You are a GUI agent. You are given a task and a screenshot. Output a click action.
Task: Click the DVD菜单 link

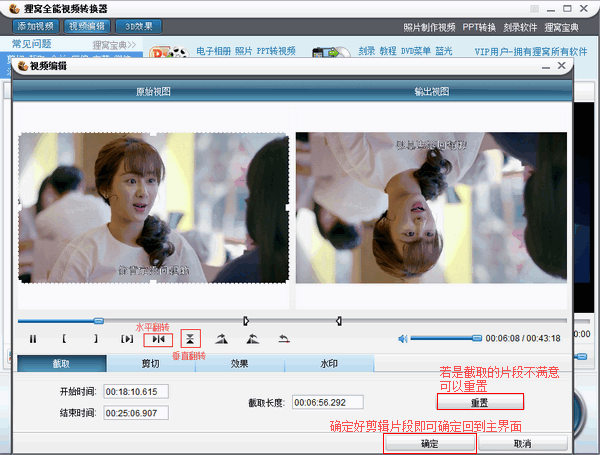click(x=416, y=51)
